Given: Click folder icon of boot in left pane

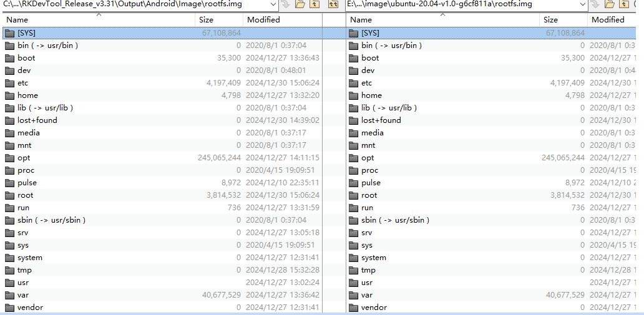Looking at the screenshot, I should click(10, 58).
